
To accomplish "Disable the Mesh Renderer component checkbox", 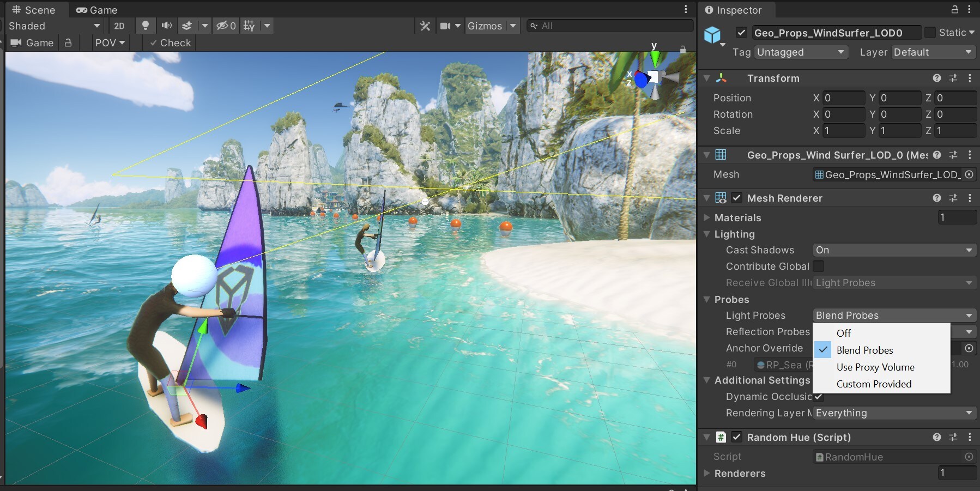I will (736, 198).
